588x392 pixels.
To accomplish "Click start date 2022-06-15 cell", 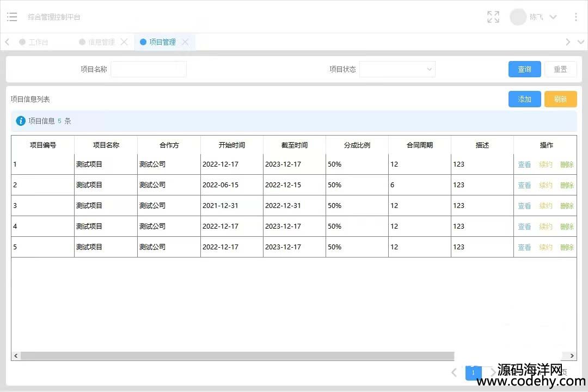I will (232, 185).
